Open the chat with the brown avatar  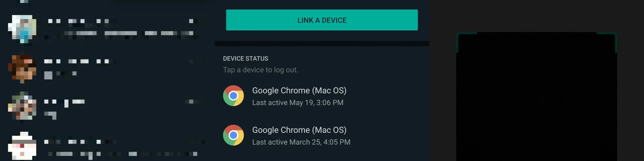point(22,68)
